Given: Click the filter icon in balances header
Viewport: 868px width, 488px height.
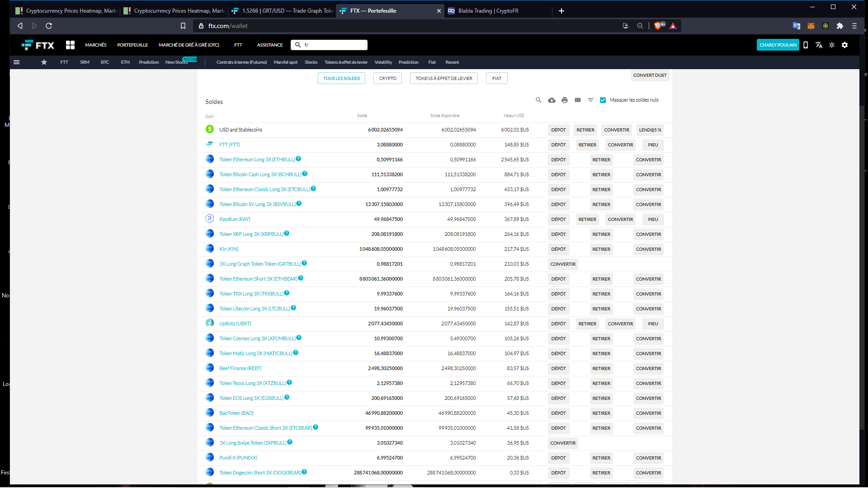Looking at the screenshot, I should (x=590, y=99).
